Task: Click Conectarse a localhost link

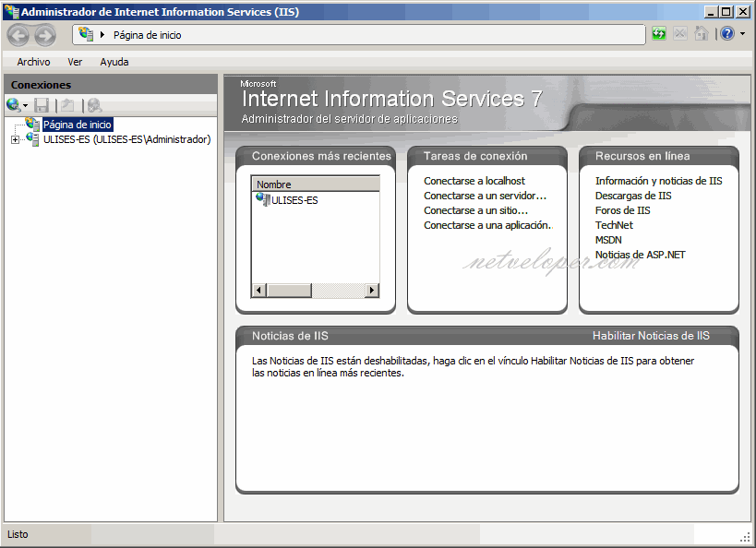Action: tap(474, 181)
